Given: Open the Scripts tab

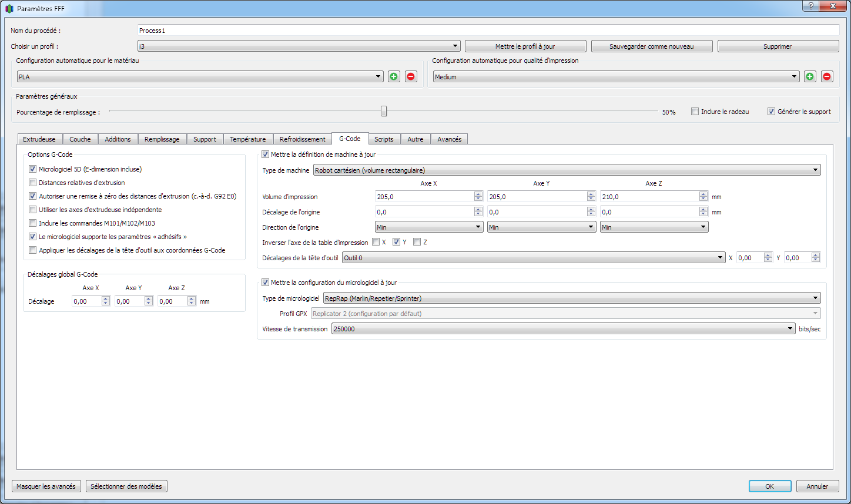Looking at the screenshot, I should point(384,139).
